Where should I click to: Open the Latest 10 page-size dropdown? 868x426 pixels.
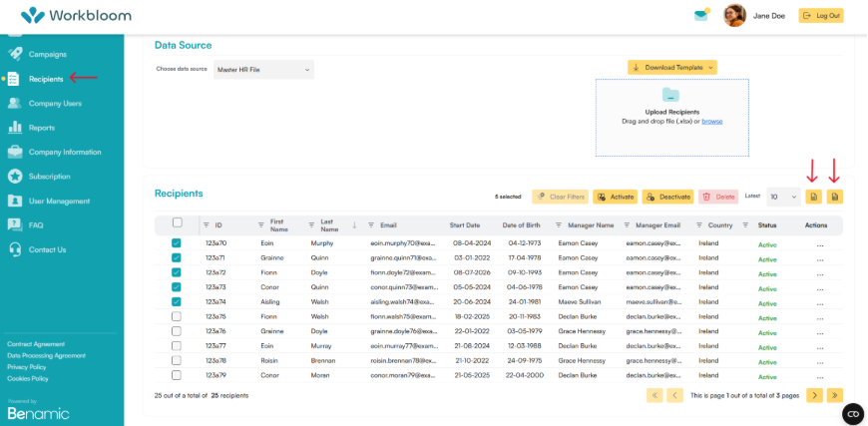(783, 197)
